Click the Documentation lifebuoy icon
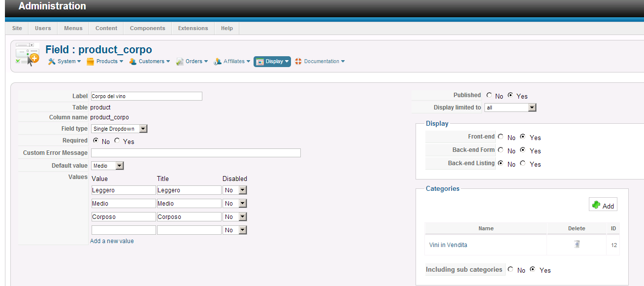Viewport: 644px width, 286px height. click(x=298, y=62)
